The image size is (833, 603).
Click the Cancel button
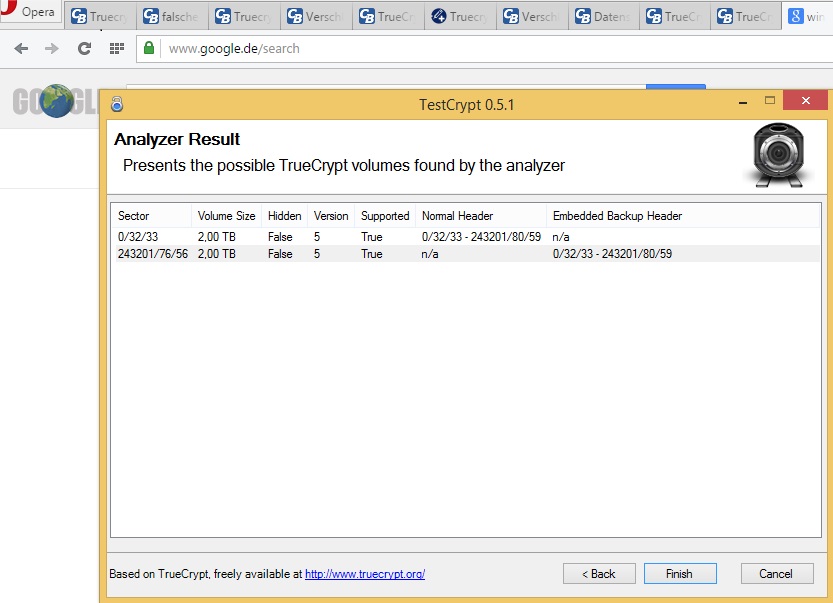777,574
